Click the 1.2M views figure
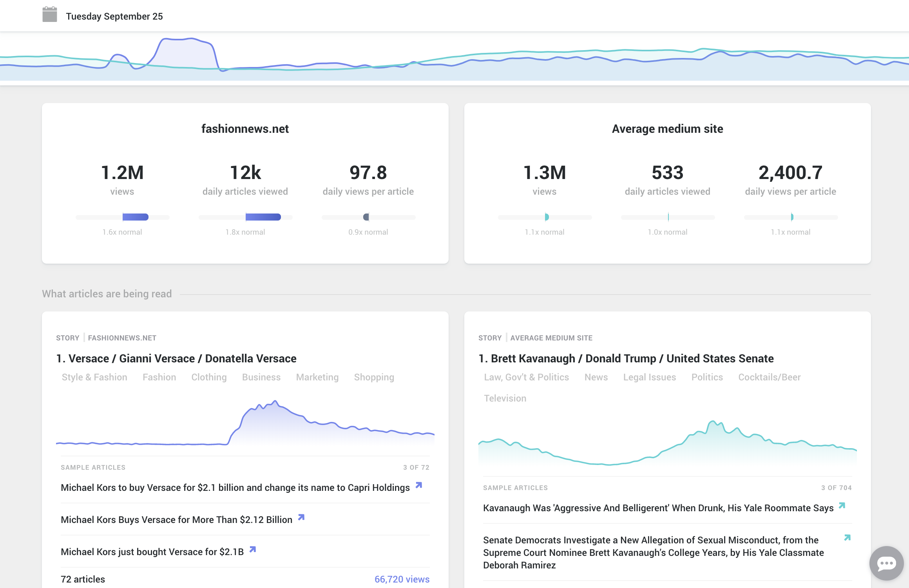909x588 pixels. pyautogui.click(x=122, y=172)
